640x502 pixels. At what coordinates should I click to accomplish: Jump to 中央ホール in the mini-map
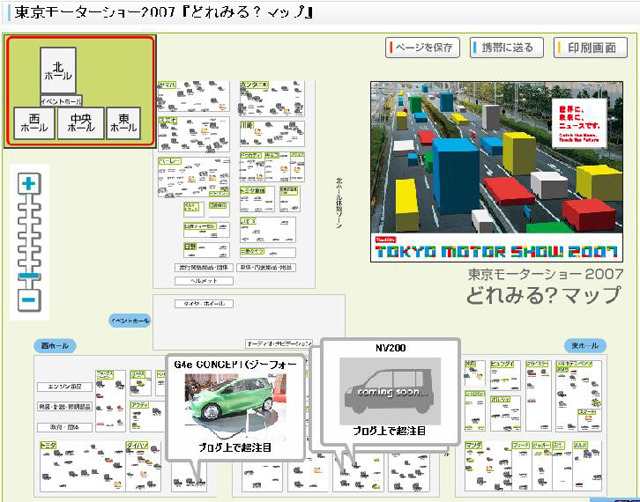click(x=80, y=123)
